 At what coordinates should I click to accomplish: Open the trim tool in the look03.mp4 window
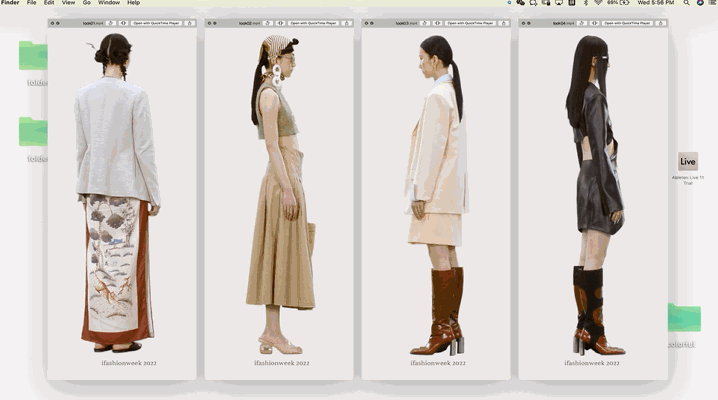(438, 23)
